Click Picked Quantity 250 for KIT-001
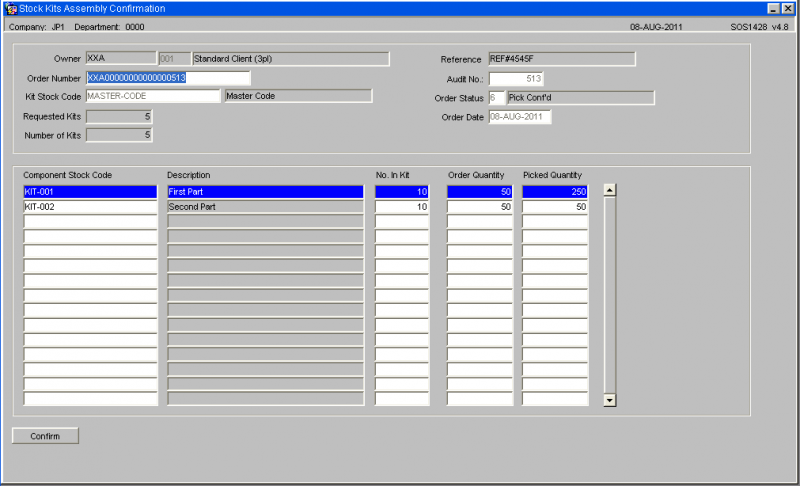This screenshot has height=486, width=800. (x=555, y=192)
